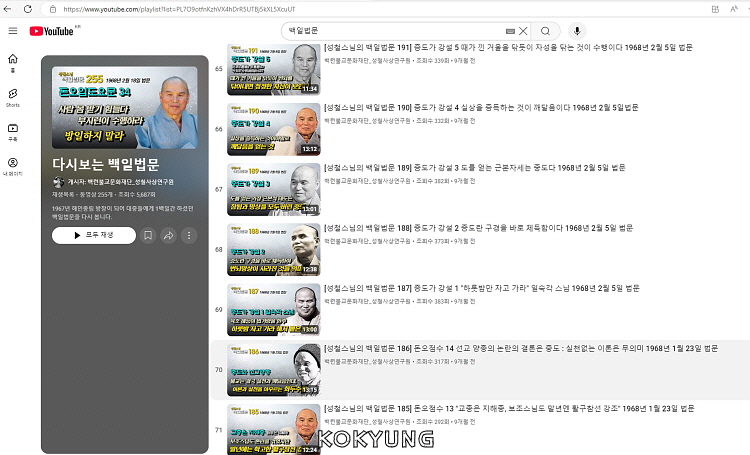
Task: Start voice search with the microphone
Action: (577, 31)
